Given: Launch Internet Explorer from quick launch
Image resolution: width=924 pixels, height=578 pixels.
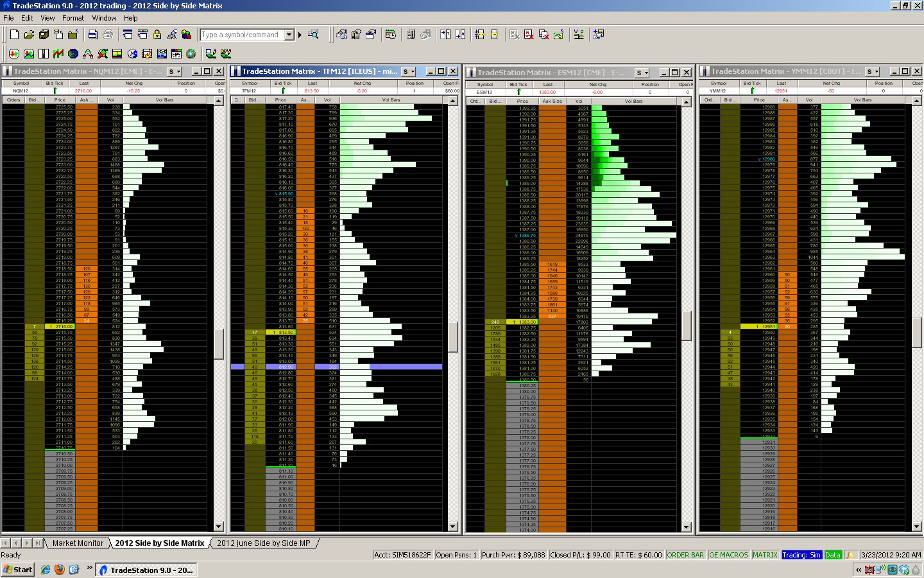Looking at the screenshot, I should (46, 570).
